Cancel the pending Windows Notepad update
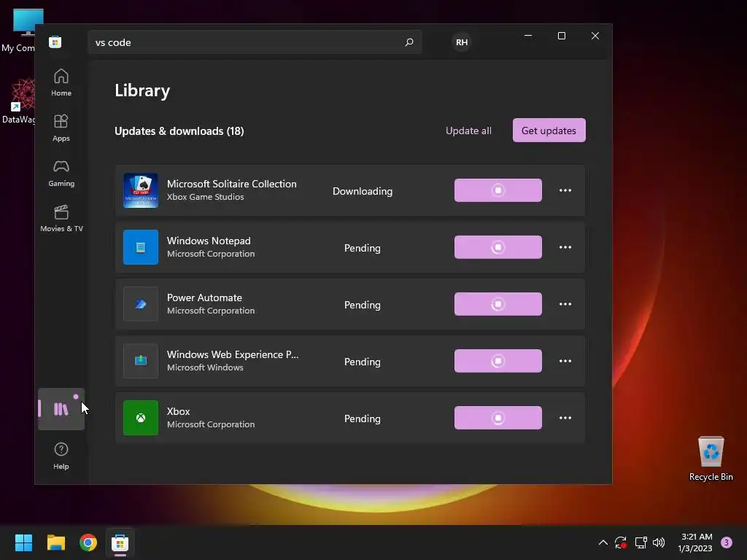747x560 pixels. point(498,247)
